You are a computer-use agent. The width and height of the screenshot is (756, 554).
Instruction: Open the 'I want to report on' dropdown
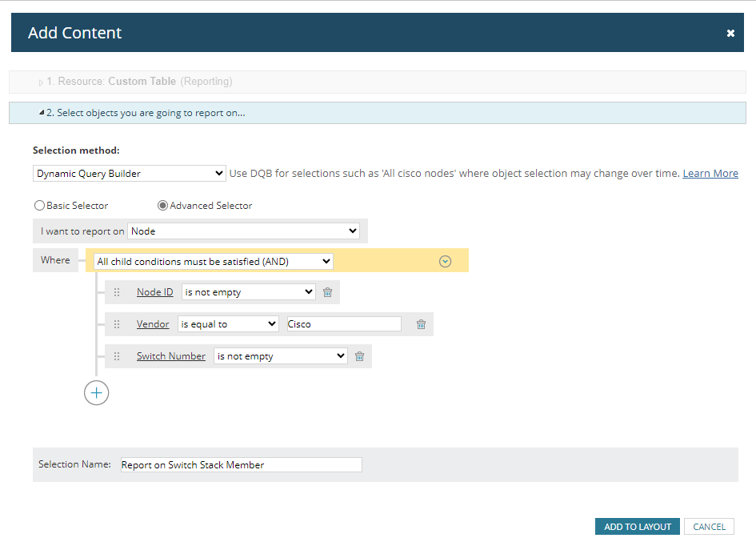pos(244,231)
